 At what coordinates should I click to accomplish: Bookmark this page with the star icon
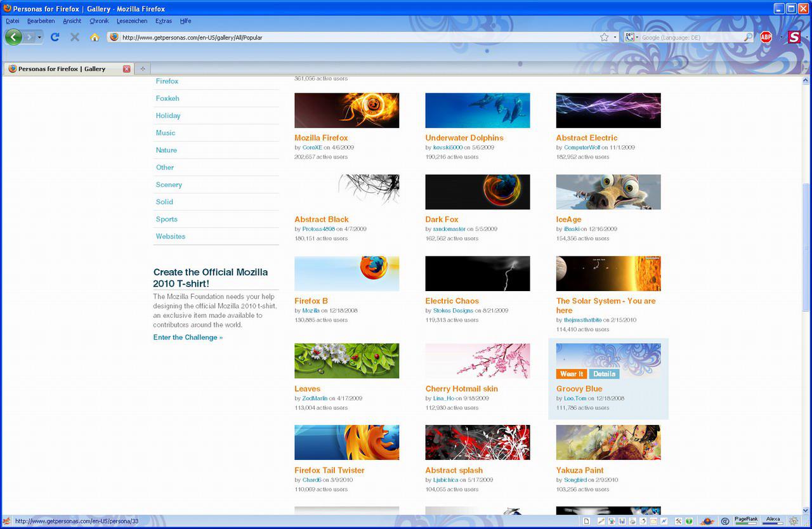[x=605, y=37]
